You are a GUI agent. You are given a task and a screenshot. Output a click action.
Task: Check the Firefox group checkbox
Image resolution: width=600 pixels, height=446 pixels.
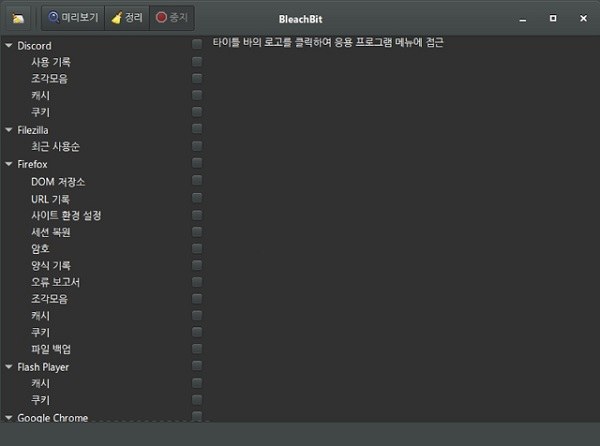point(197,163)
